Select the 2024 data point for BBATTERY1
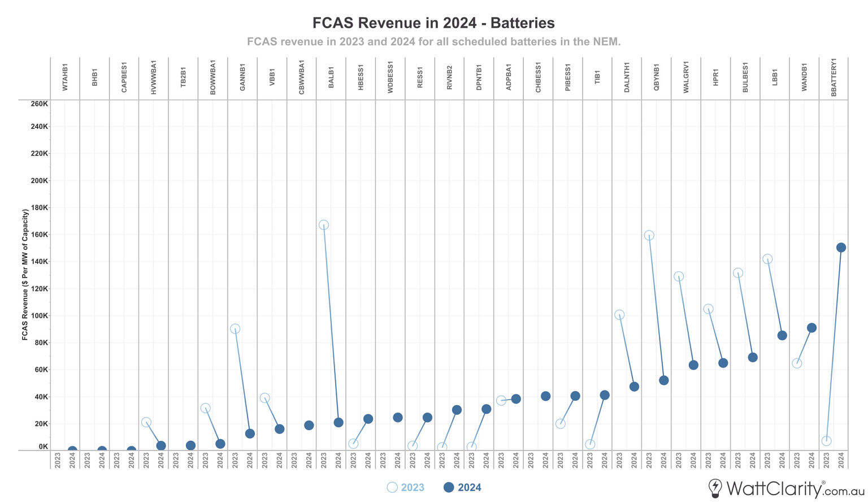This screenshot has height=503, width=868. pyautogui.click(x=841, y=248)
